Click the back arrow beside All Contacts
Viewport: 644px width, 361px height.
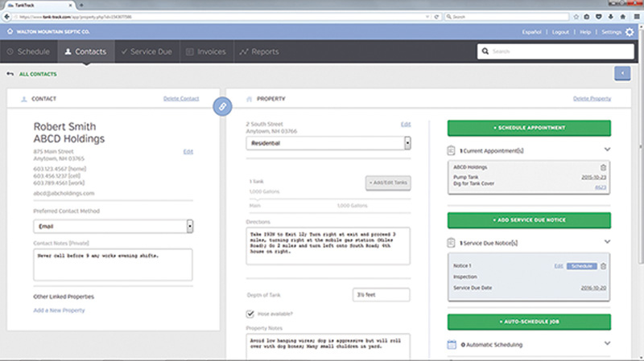pos(10,74)
